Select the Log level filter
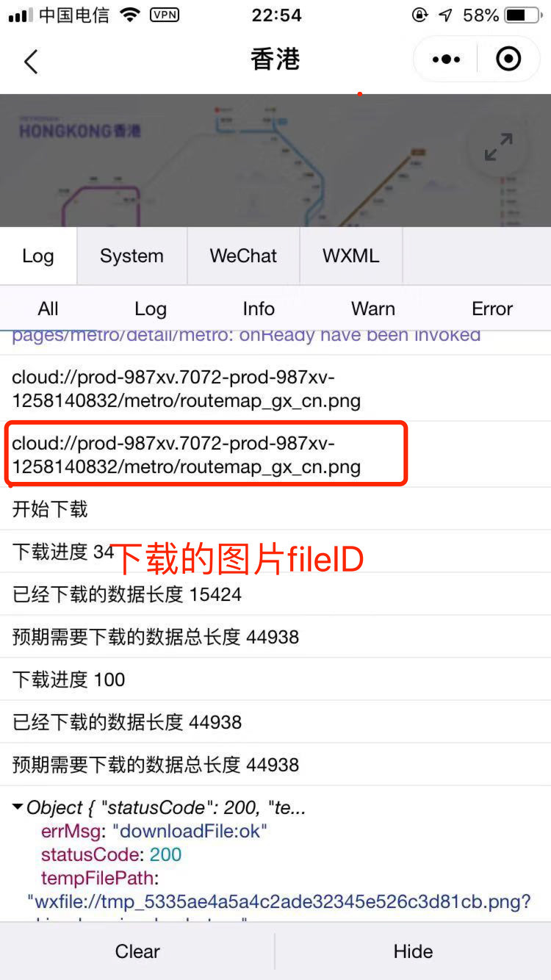Screen dimensions: 551x980 pyautogui.click(x=151, y=309)
